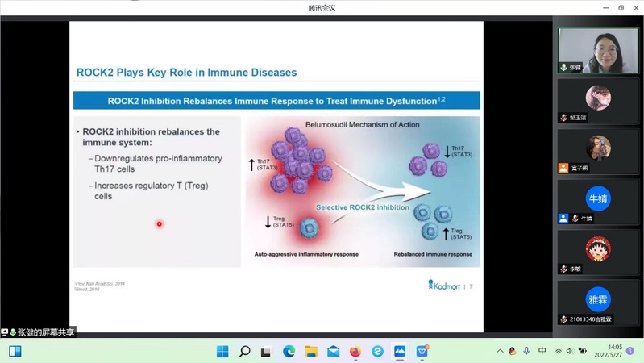The width and height of the screenshot is (644, 363).
Task: Open File Explorer from taskbar
Action: point(311,351)
